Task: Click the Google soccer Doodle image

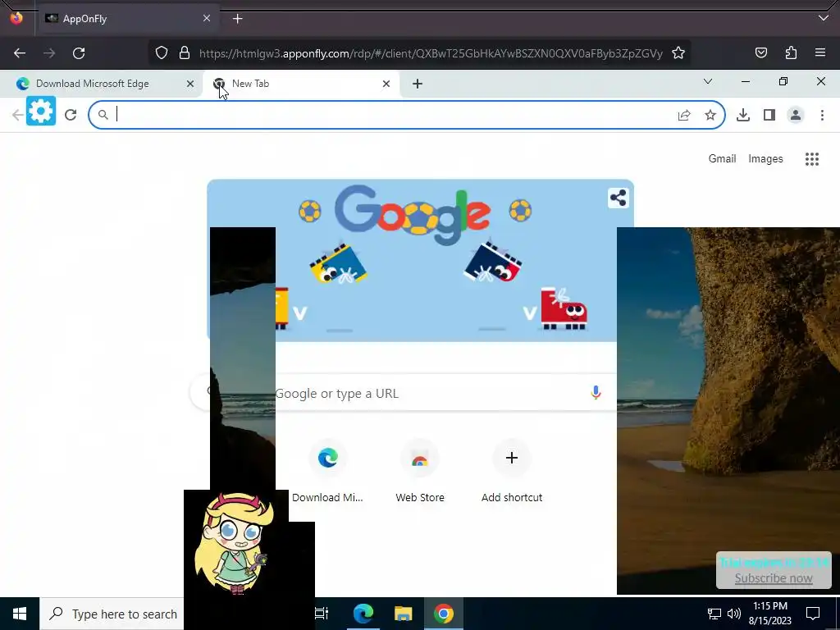Action: (421, 260)
